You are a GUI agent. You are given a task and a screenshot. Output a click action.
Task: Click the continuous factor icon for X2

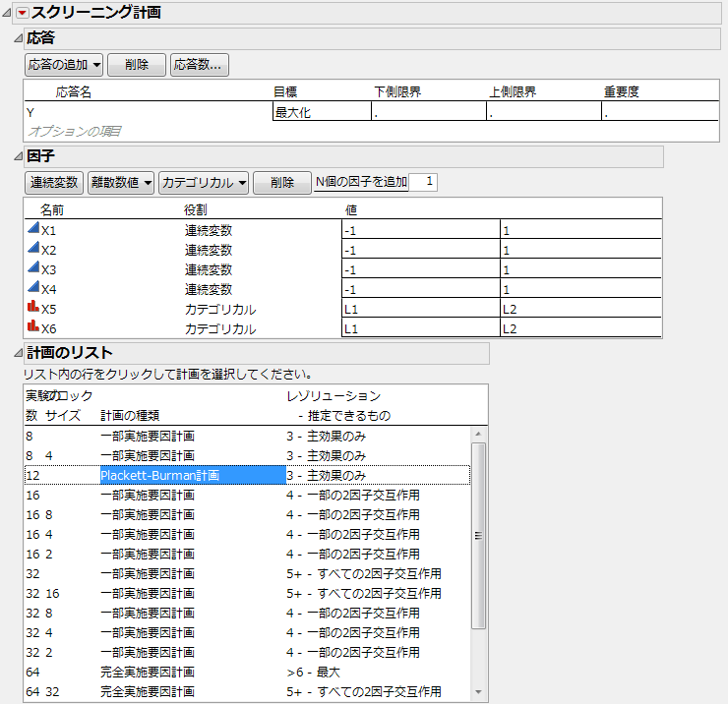pyautogui.click(x=32, y=250)
